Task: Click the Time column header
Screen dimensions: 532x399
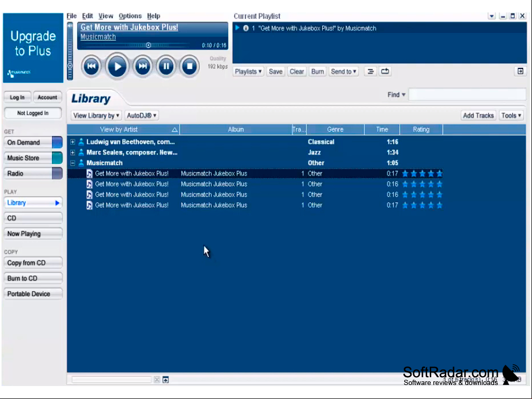Action: click(382, 130)
